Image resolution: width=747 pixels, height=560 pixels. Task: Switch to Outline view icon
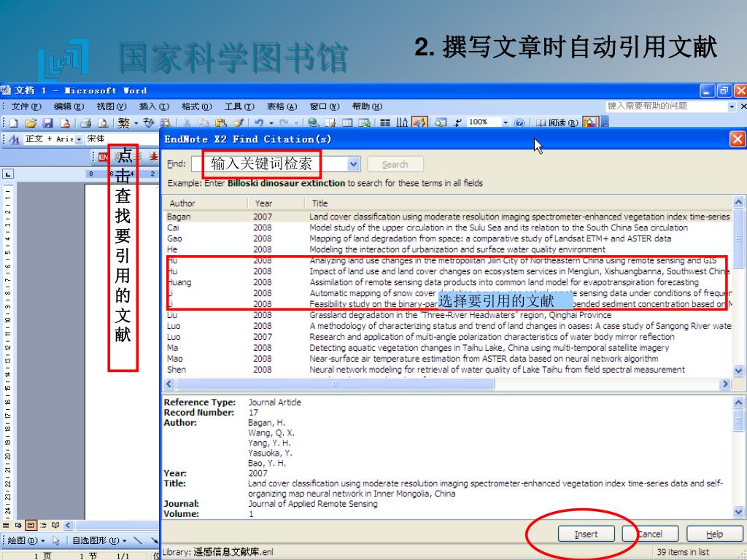tap(43, 525)
